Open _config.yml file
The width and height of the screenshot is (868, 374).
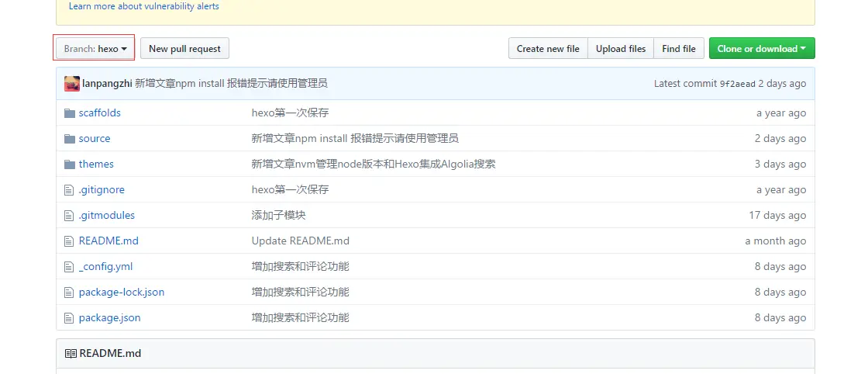click(x=105, y=266)
